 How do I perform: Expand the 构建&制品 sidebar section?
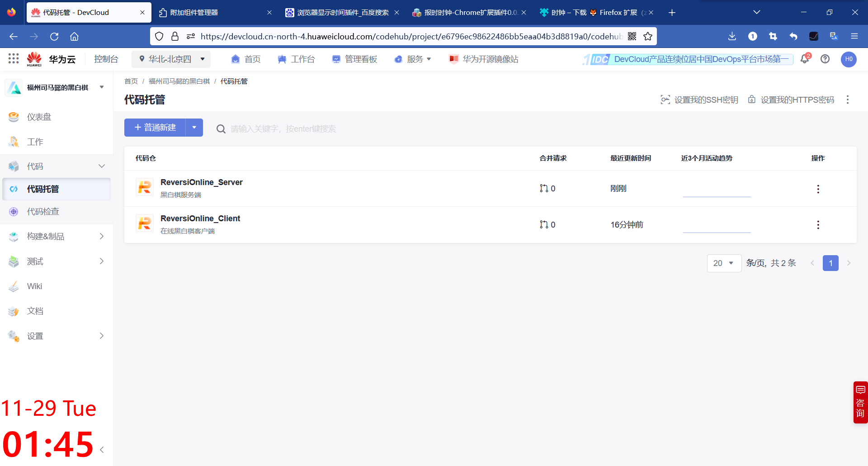coord(102,236)
